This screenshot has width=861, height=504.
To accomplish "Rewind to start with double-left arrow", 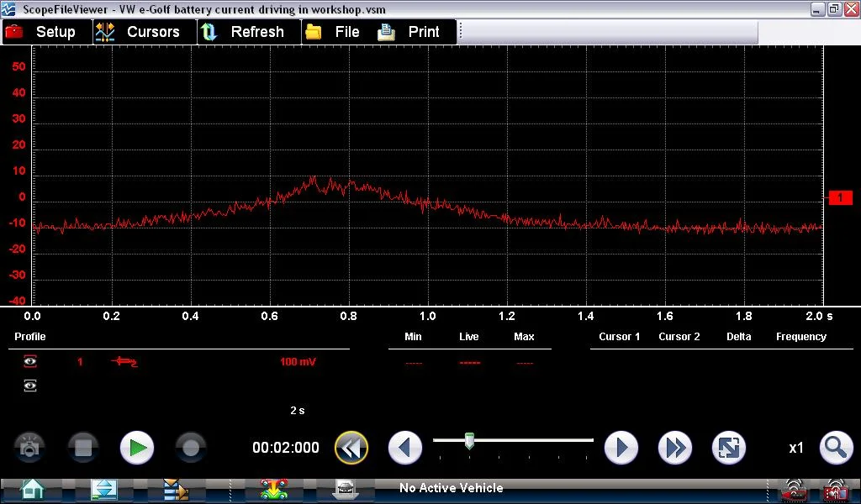I will pyautogui.click(x=351, y=448).
